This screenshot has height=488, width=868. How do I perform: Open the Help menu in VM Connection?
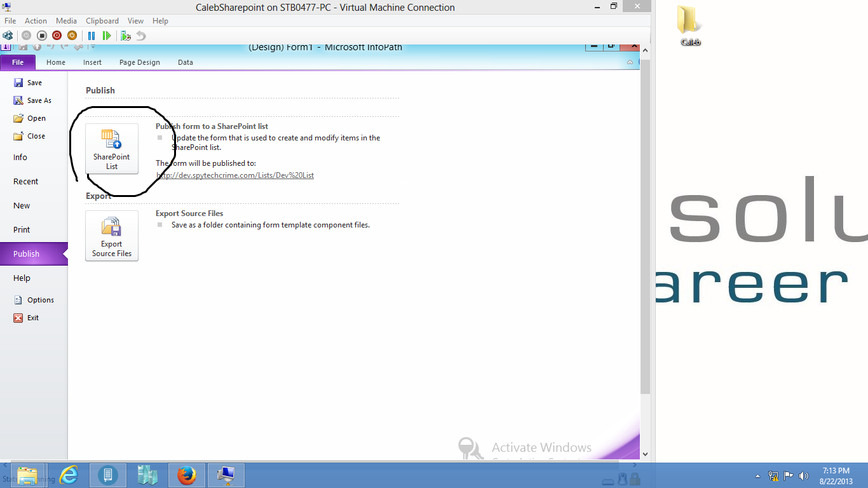pos(160,21)
